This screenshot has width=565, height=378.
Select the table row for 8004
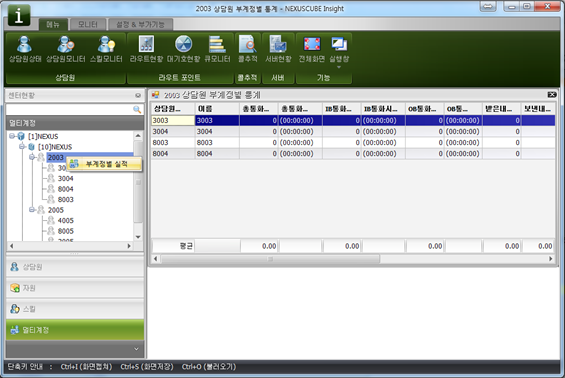(x=353, y=154)
